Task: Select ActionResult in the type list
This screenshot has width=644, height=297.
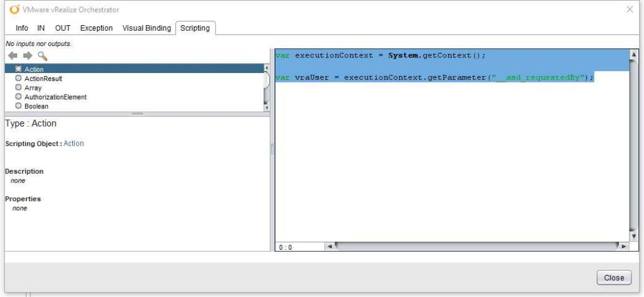Action: (134, 78)
